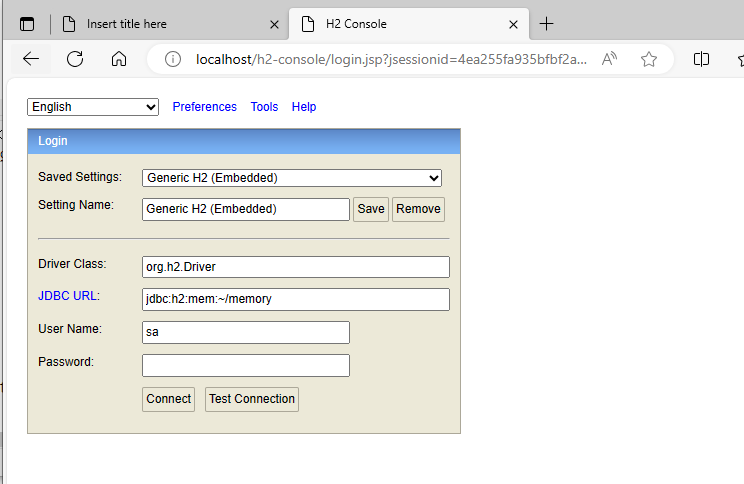Open the English language dropdown
The width and height of the screenshot is (744, 484).
click(x=93, y=107)
